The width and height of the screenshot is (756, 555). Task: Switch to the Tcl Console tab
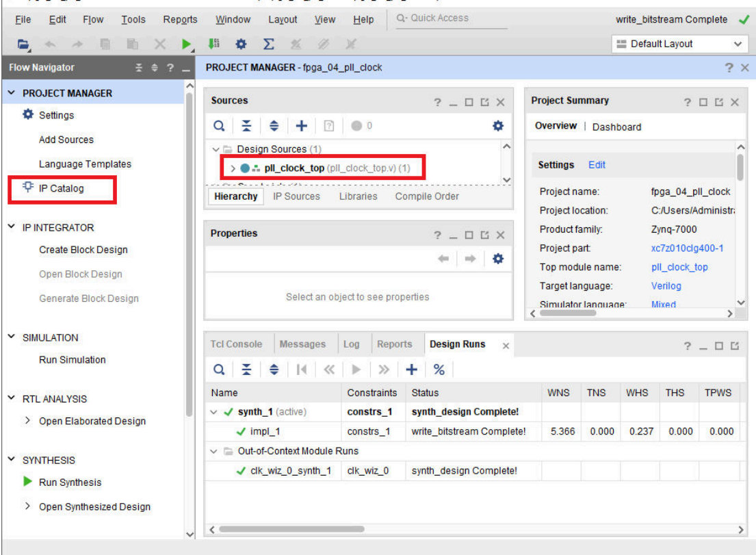tap(236, 344)
